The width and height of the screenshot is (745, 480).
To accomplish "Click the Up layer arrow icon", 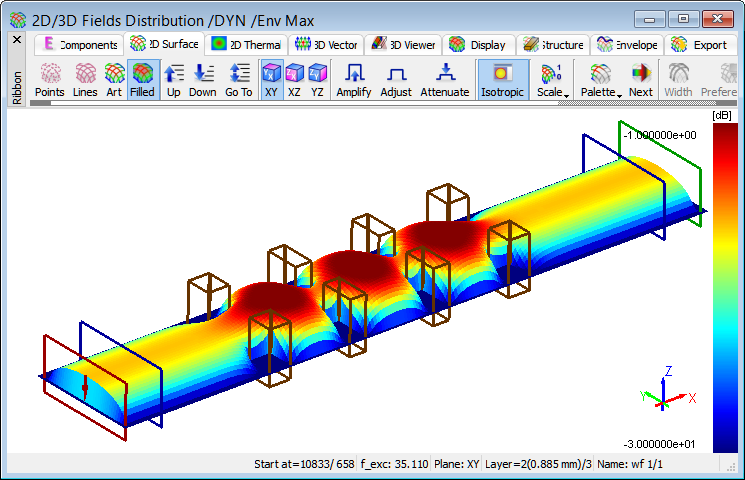I will (173, 80).
